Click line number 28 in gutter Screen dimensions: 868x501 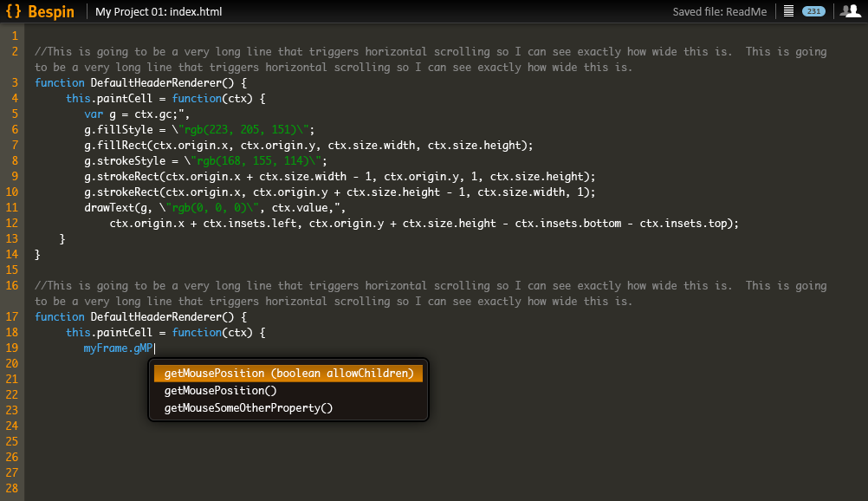pyautogui.click(x=12, y=489)
